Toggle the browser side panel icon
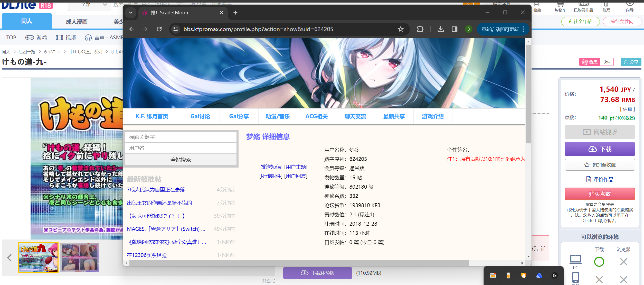 (x=454, y=29)
